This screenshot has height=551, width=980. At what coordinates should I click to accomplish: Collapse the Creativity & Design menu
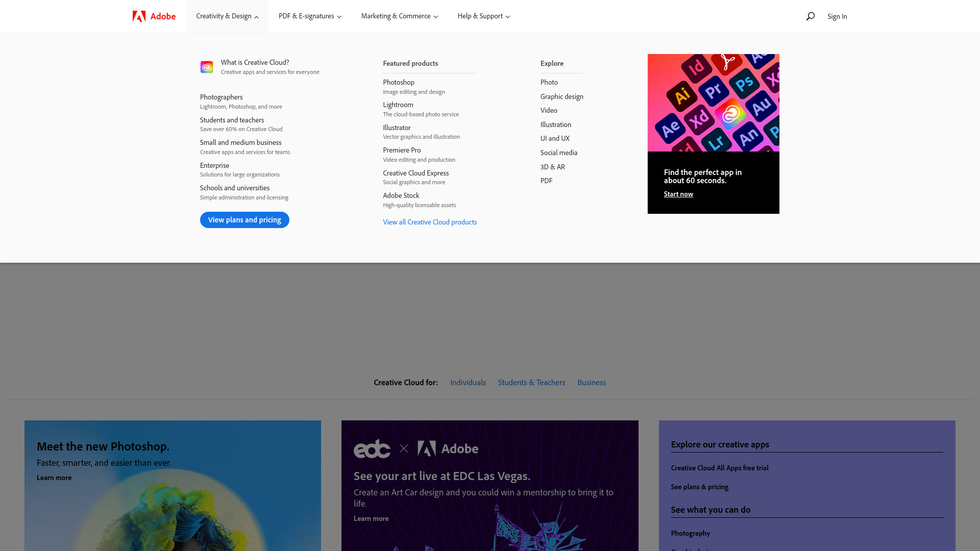[227, 16]
